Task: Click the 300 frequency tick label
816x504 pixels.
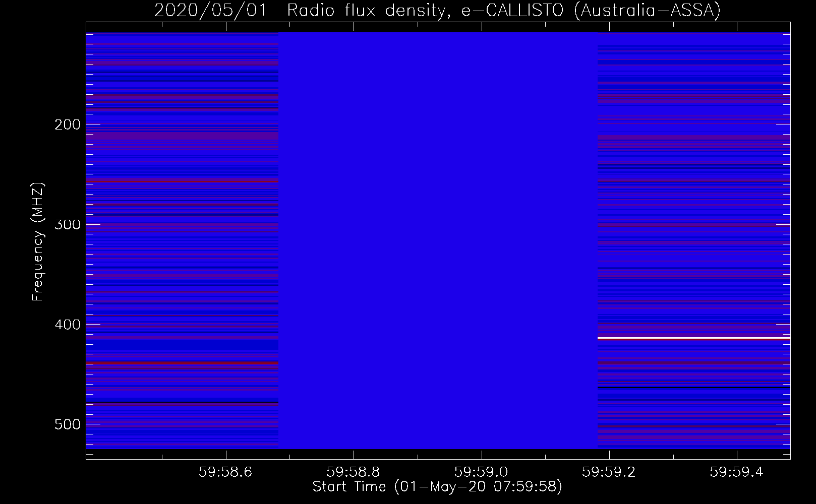Action: pyautogui.click(x=67, y=224)
